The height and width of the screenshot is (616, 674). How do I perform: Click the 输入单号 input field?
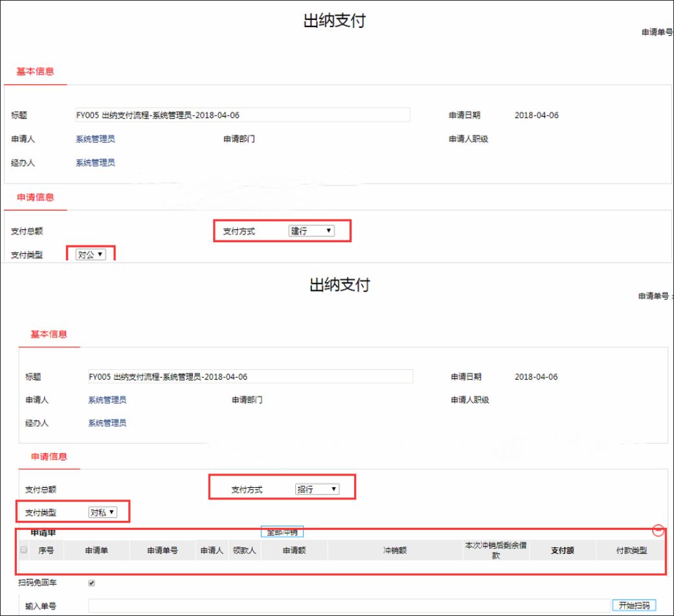349,605
